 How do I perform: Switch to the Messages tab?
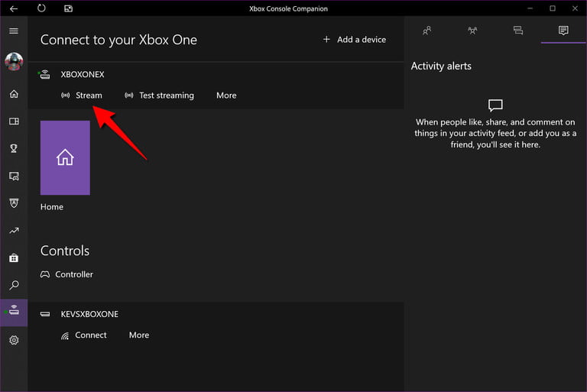[x=518, y=31]
